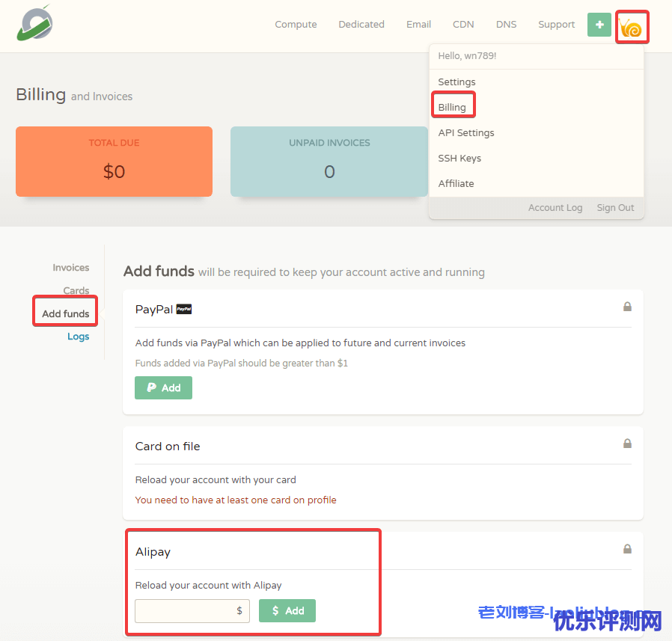Open API Settings from the dropdown

[466, 133]
